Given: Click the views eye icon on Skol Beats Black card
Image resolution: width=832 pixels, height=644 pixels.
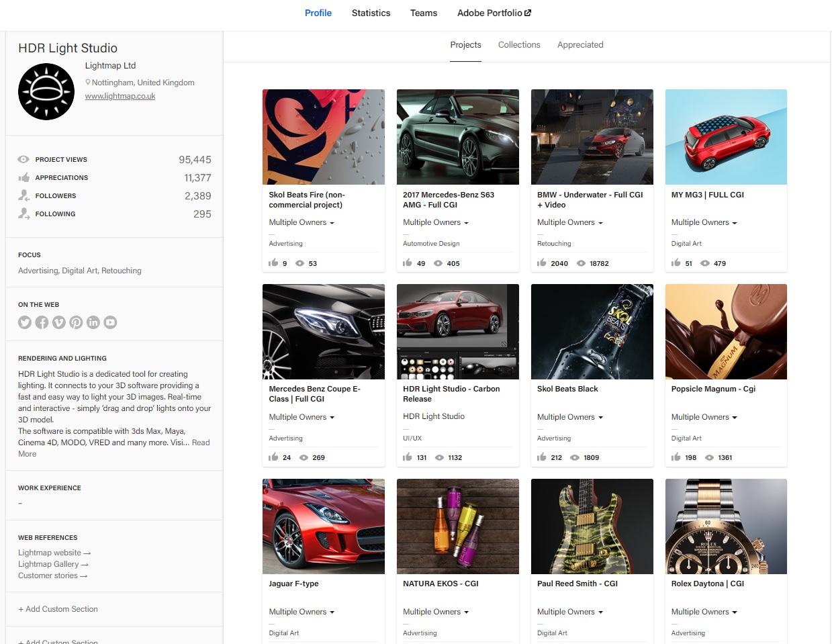Looking at the screenshot, I should pos(575,457).
